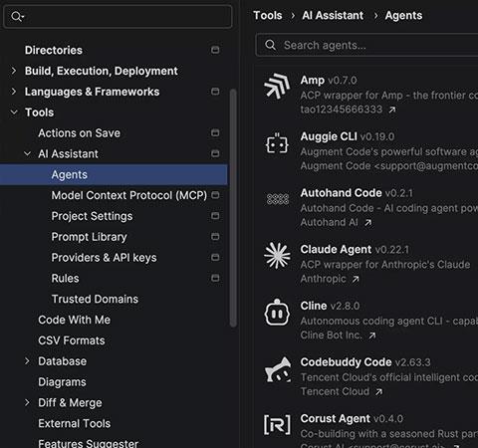Click the Cline robot icon
The width and height of the screenshot is (478, 448).
coord(277,313)
